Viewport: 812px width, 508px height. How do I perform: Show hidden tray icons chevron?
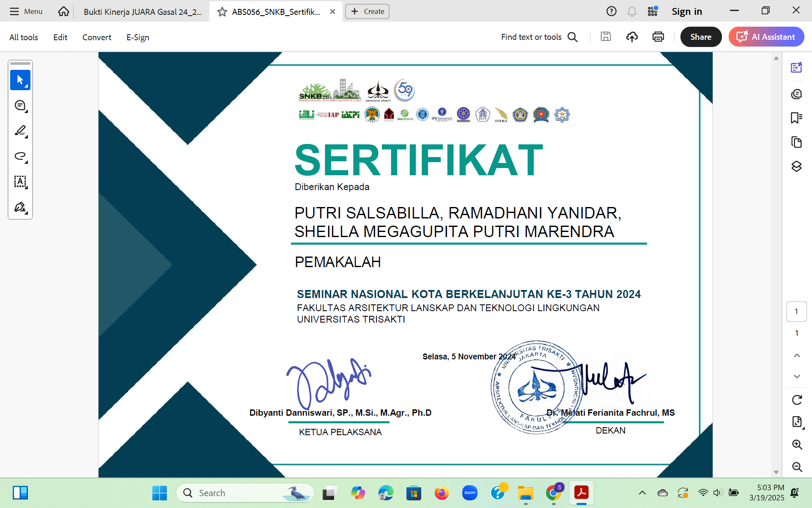(x=642, y=493)
